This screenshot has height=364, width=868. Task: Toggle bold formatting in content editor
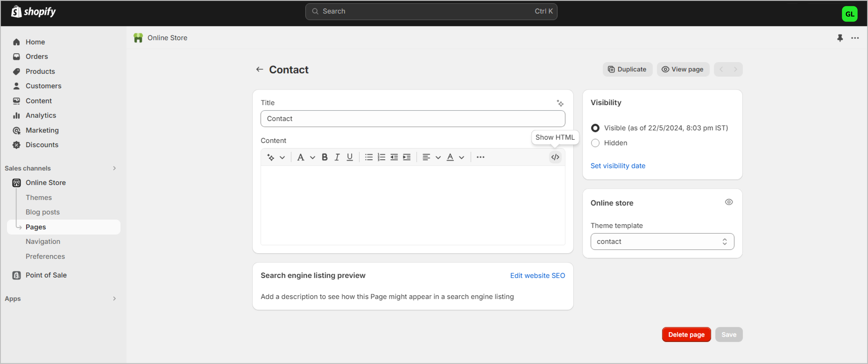(325, 157)
